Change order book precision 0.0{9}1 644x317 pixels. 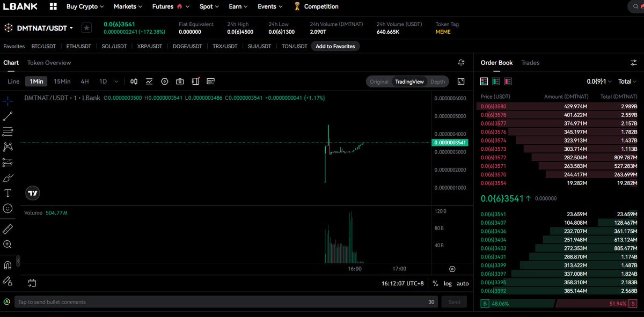(x=599, y=82)
